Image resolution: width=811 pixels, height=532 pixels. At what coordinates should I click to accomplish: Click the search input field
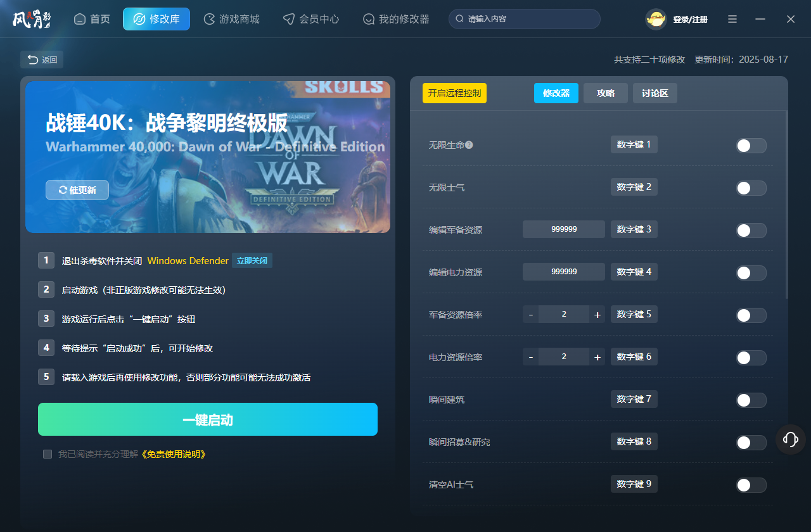click(525, 19)
